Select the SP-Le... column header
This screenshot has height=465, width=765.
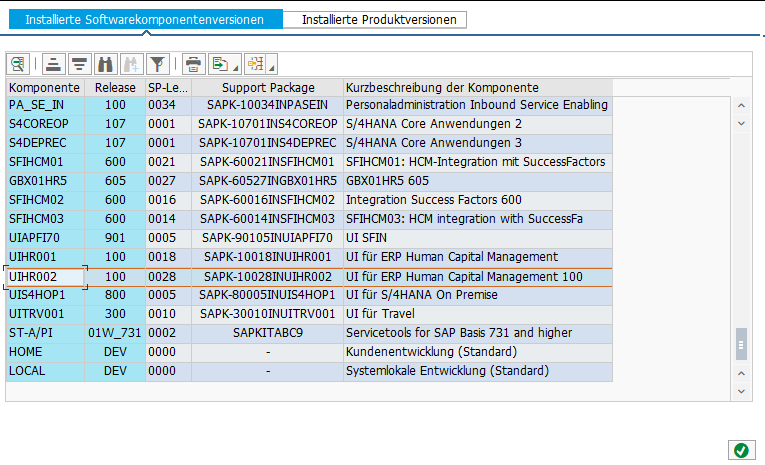point(168,88)
